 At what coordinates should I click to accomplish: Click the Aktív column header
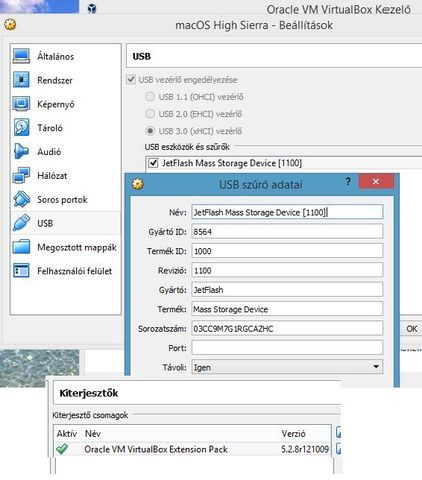(67, 433)
